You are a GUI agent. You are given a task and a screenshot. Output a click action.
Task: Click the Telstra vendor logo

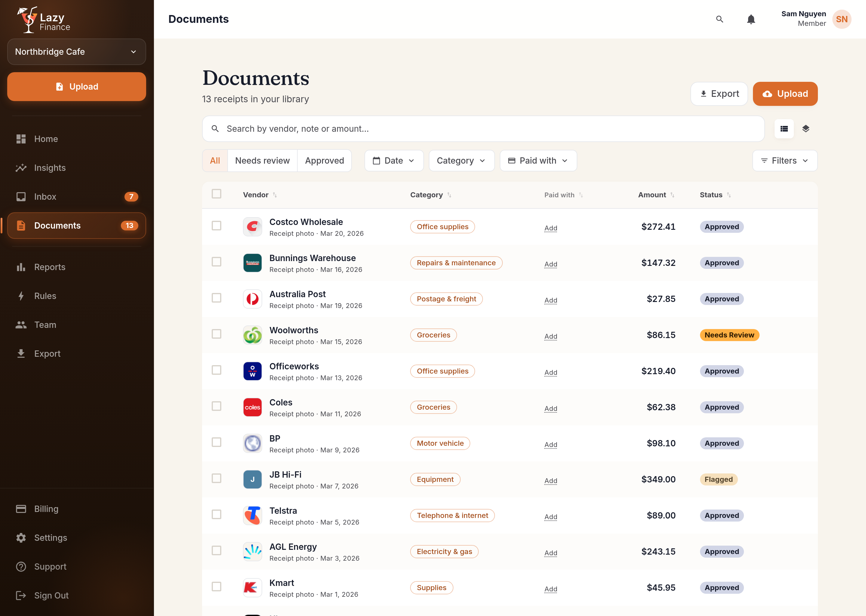click(x=252, y=515)
